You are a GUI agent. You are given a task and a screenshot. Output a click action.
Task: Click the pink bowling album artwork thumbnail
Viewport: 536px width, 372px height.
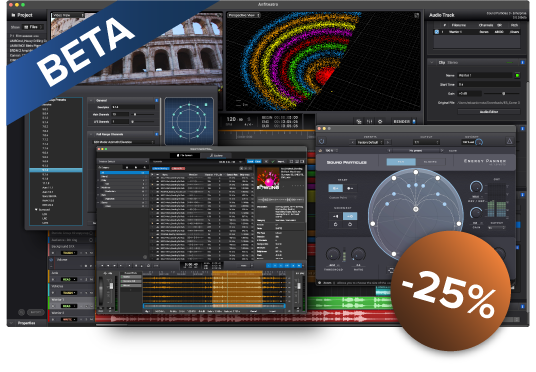tap(268, 178)
